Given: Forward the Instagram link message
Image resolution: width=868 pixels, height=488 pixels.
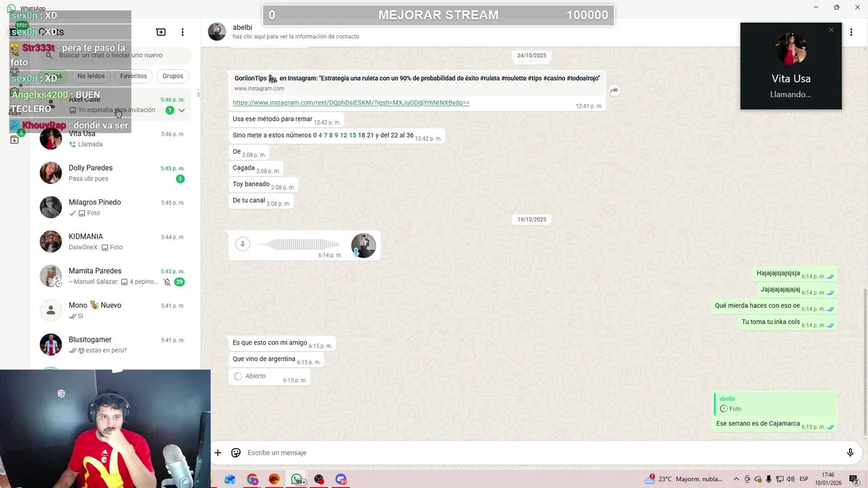Looking at the screenshot, I should [x=614, y=90].
